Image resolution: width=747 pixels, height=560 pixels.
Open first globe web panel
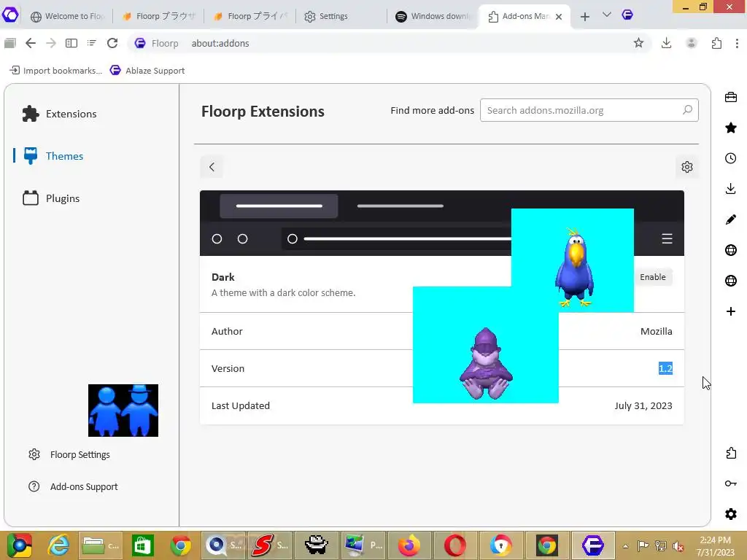(731, 250)
